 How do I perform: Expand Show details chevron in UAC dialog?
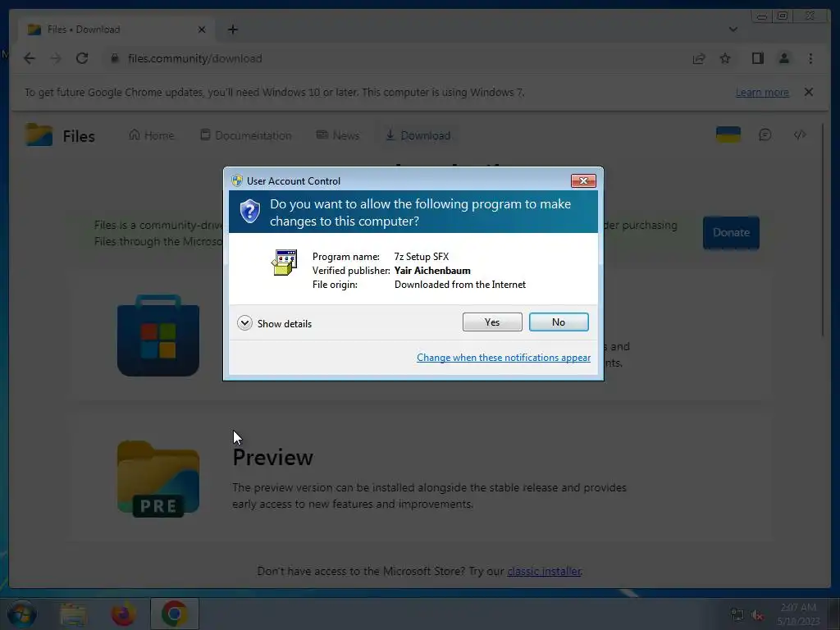(244, 323)
